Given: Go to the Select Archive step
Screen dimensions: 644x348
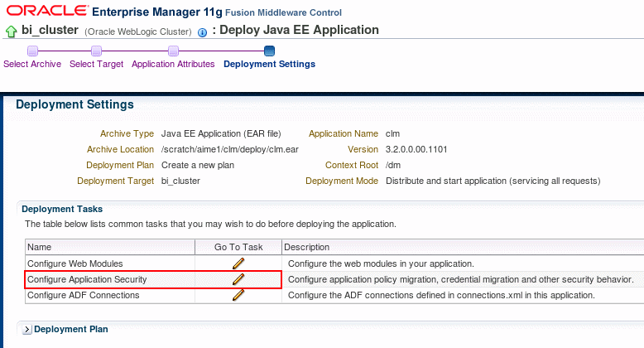Looking at the screenshot, I should [x=32, y=64].
